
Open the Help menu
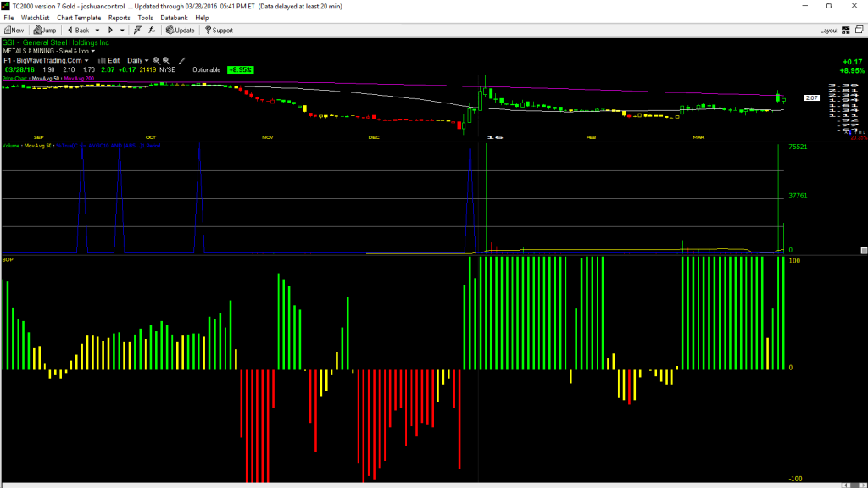click(x=202, y=18)
